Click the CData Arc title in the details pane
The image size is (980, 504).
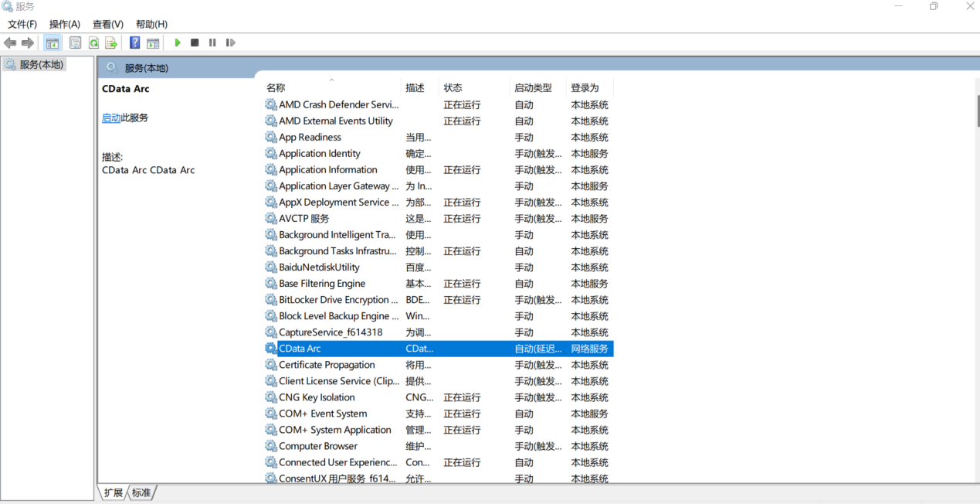126,89
